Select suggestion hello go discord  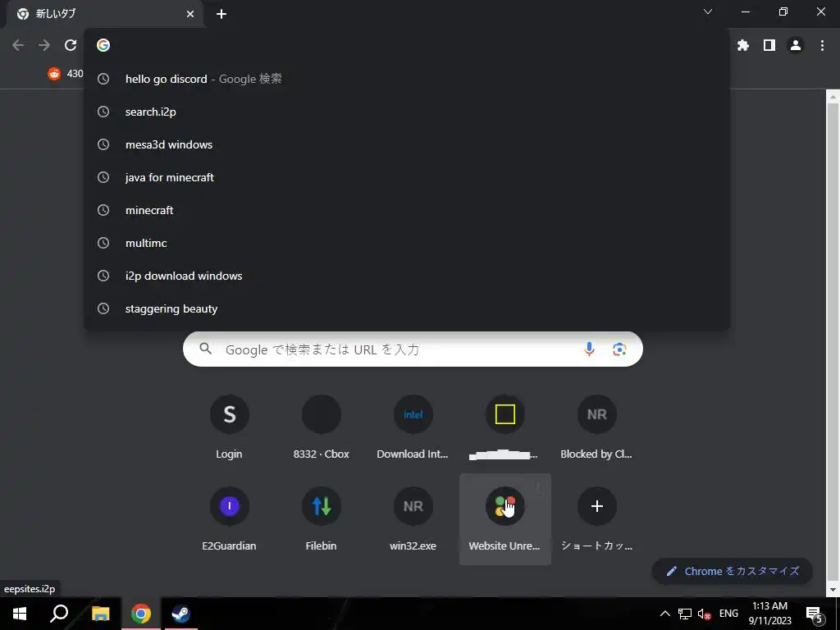tap(407, 79)
